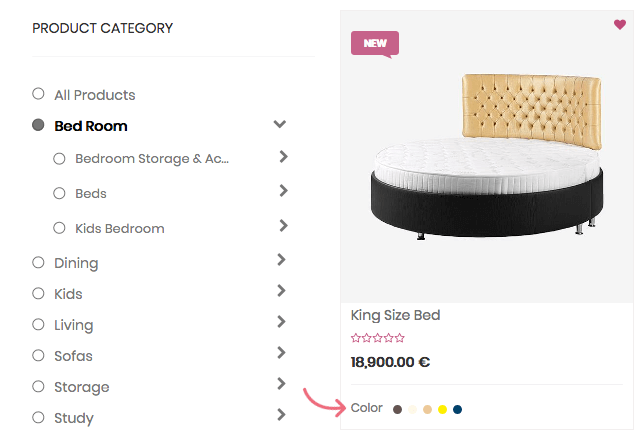The width and height of the screenshot is (644, 440).
Task: Click the Study category link
Action: tap(73, 418)
